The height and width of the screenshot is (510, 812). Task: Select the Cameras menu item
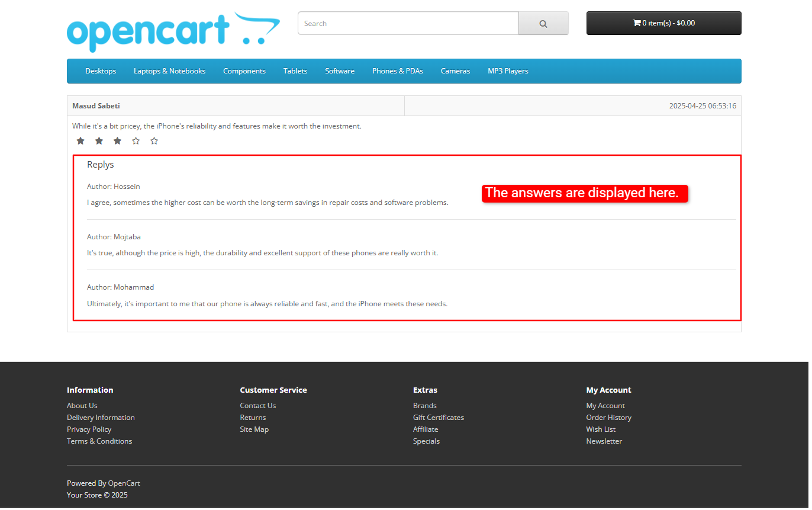pyautogui.click(x=457, y=71)
